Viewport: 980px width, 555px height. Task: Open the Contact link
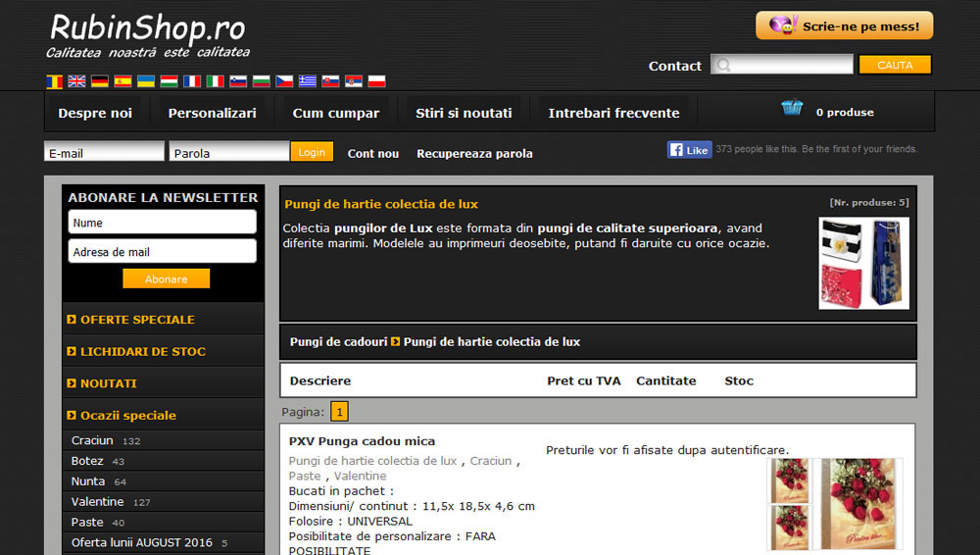[675, 66]
